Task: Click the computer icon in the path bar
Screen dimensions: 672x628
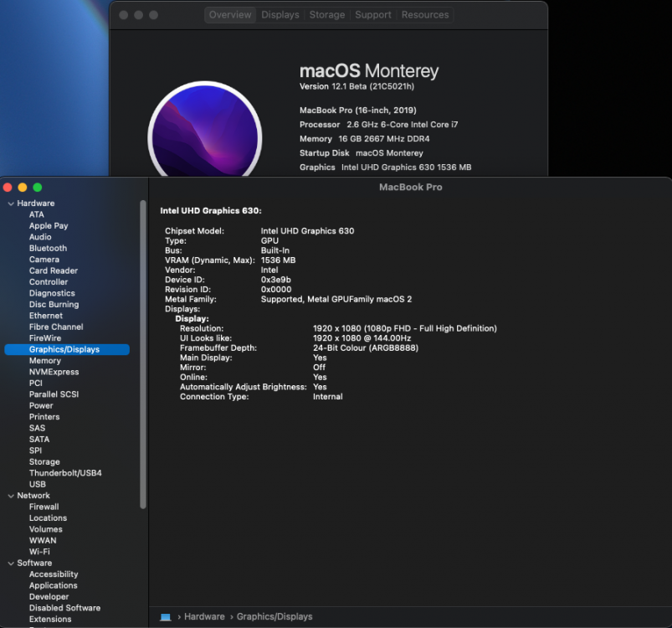Action: (166, 617)
